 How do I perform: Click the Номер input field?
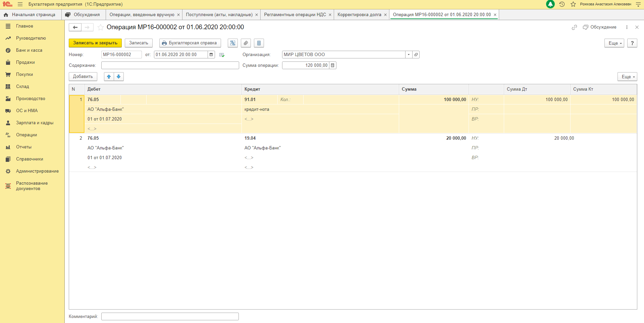click(121, 55)
